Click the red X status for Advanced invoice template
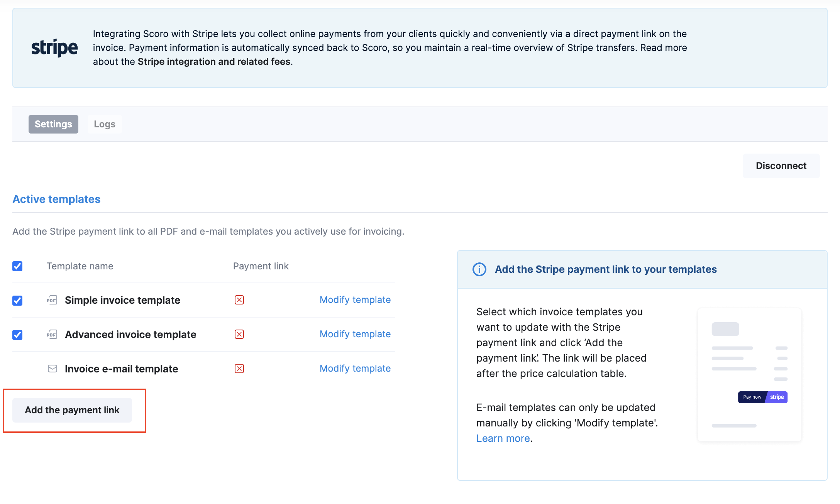840x504 pixels. click(239, 334)
